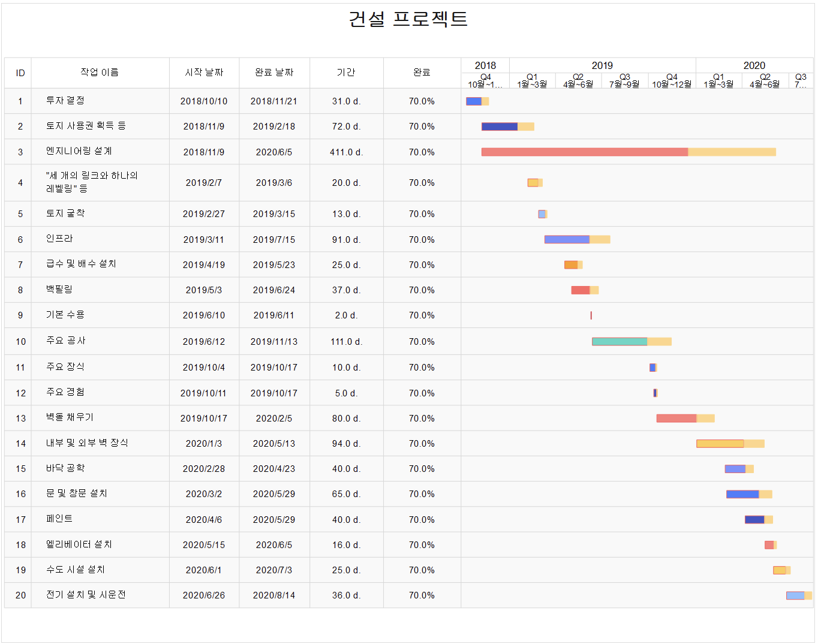Click the "기간" column header

pos(345,73)
